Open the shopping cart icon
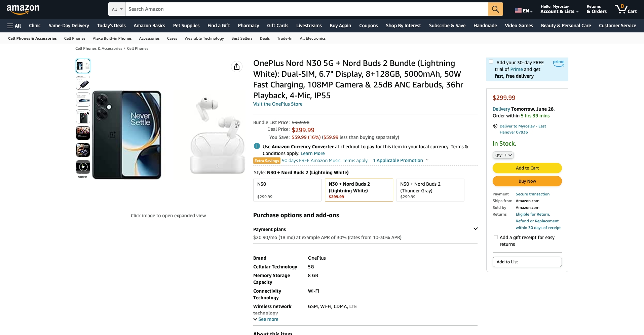The height and width of the screenshot is (335, 644). pos(626,9)
